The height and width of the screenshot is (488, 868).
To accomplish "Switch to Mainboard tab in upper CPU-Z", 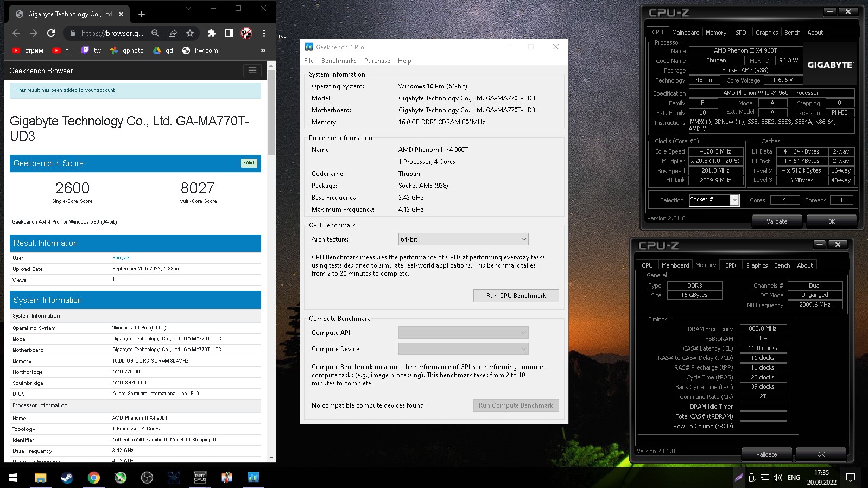I will point(686,33).
